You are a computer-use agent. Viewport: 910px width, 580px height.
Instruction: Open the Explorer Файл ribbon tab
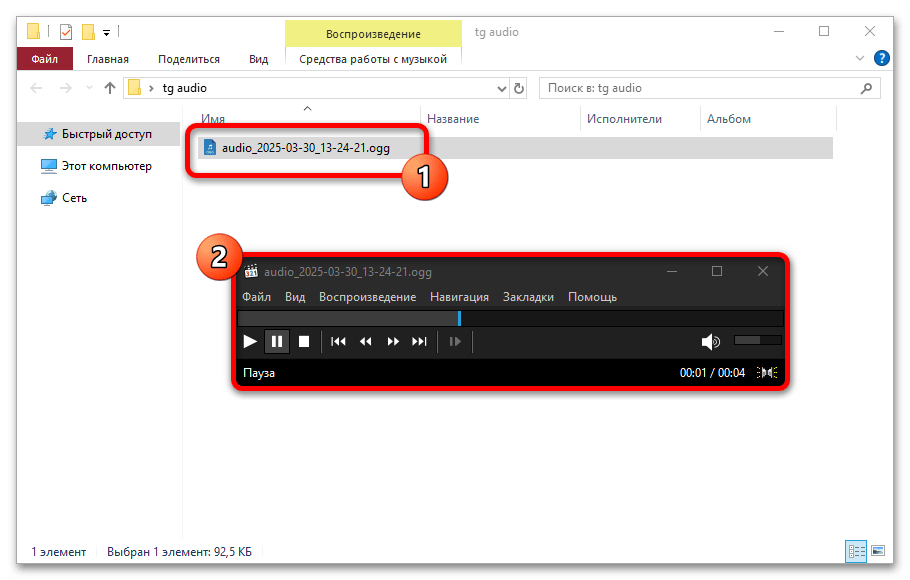pos(45,59)
